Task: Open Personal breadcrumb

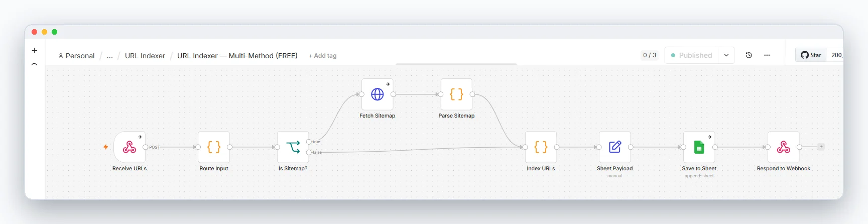Action: [x=76, y=56]
